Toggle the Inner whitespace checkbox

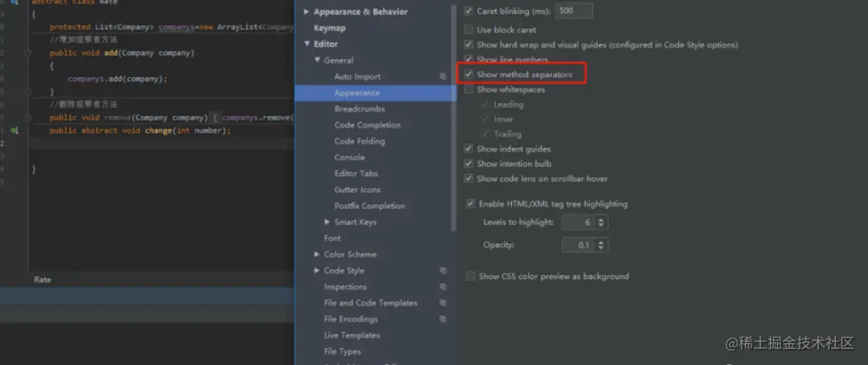486,119
